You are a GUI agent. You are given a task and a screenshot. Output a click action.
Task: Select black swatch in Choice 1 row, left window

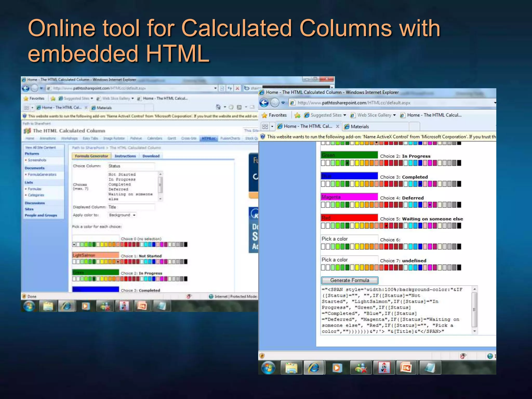tap(186, 262)
